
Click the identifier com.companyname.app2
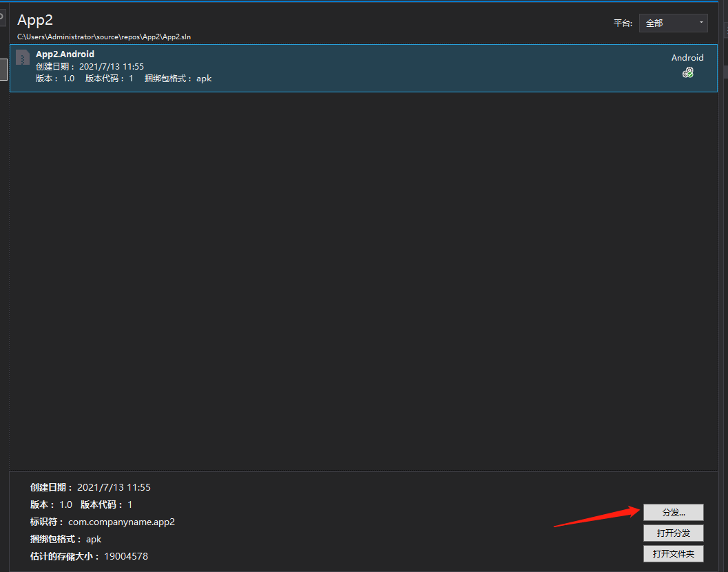coord(122,522)
